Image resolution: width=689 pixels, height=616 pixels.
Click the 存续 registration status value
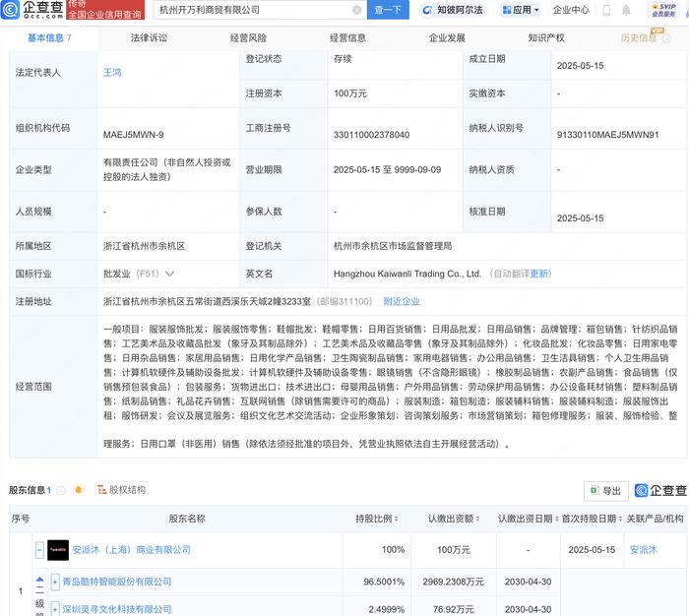click(x=343, y=59)
